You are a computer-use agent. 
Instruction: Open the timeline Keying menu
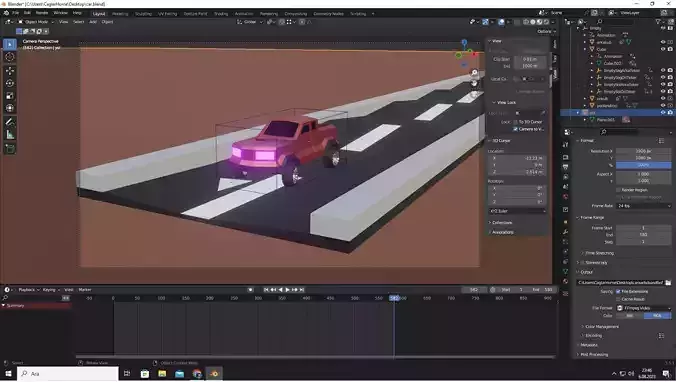click(x=50, y=290)
